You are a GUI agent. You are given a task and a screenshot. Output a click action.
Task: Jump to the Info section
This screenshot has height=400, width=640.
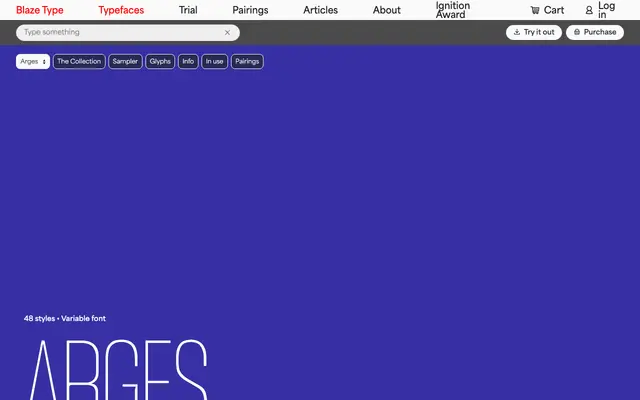tap(188, 62)
